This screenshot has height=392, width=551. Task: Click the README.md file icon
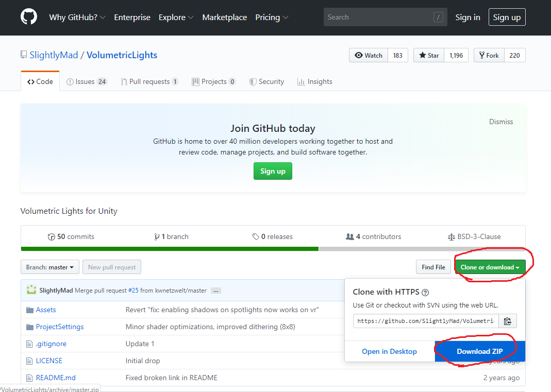(29, 378)
